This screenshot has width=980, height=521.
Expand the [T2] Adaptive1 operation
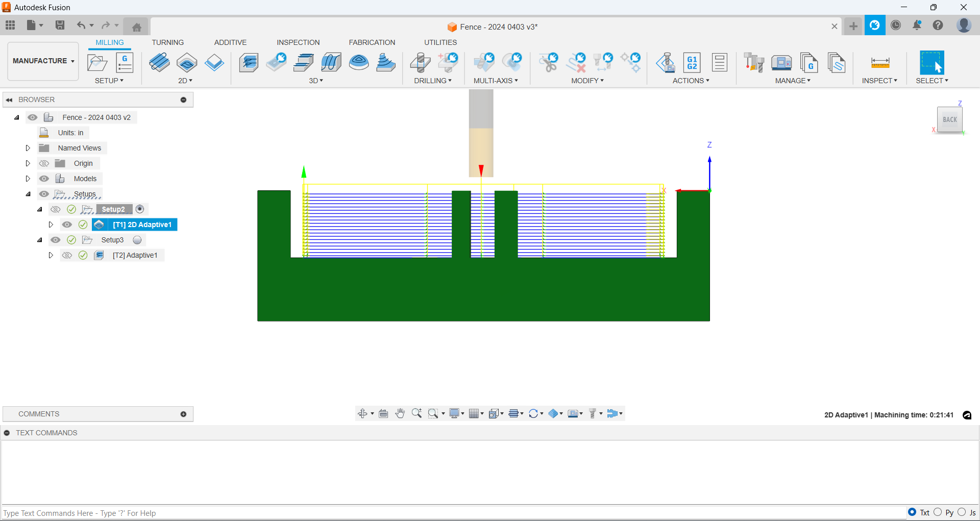coord(51,255)
